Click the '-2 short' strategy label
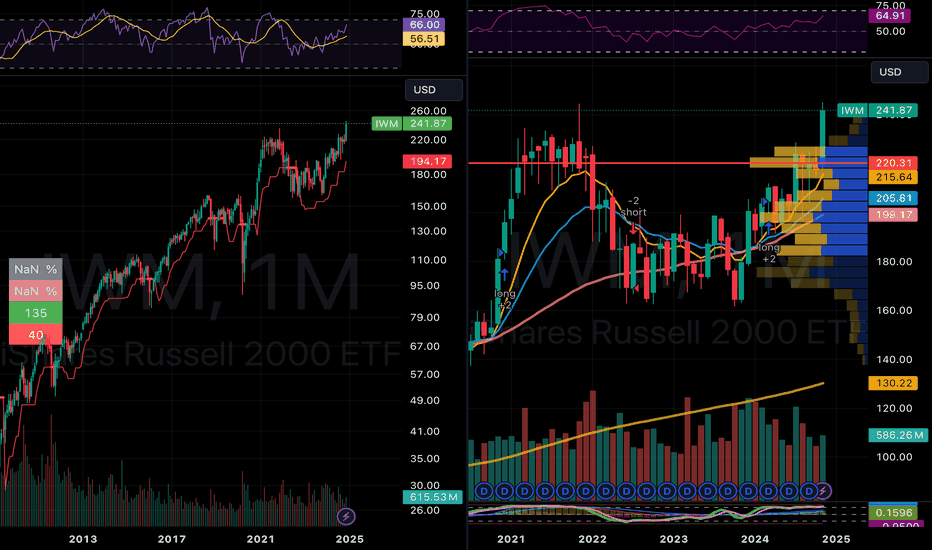Image resolution: width=932 pixels, height=550 pixels. pos(634,206)
